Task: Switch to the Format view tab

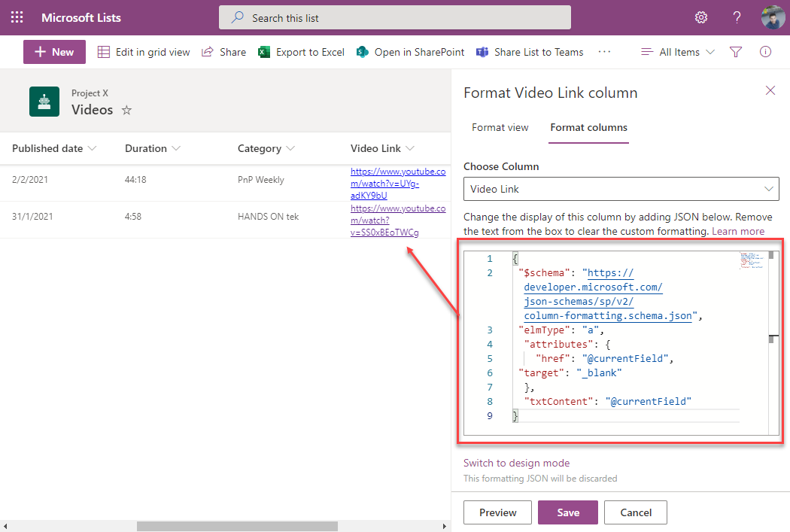Action: 500,128
